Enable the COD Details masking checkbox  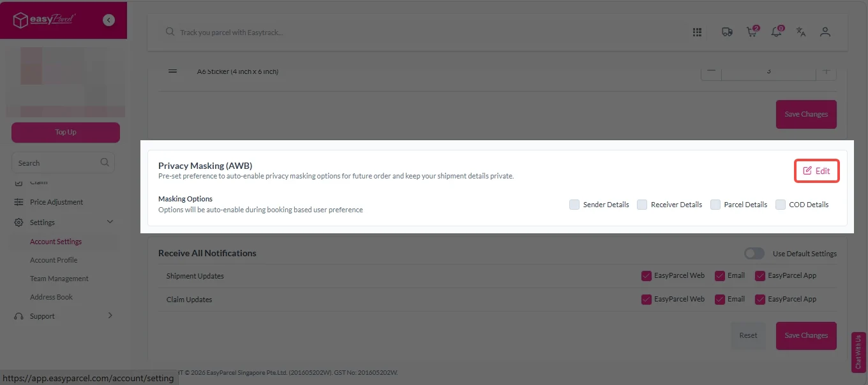(x=781, y=205)
